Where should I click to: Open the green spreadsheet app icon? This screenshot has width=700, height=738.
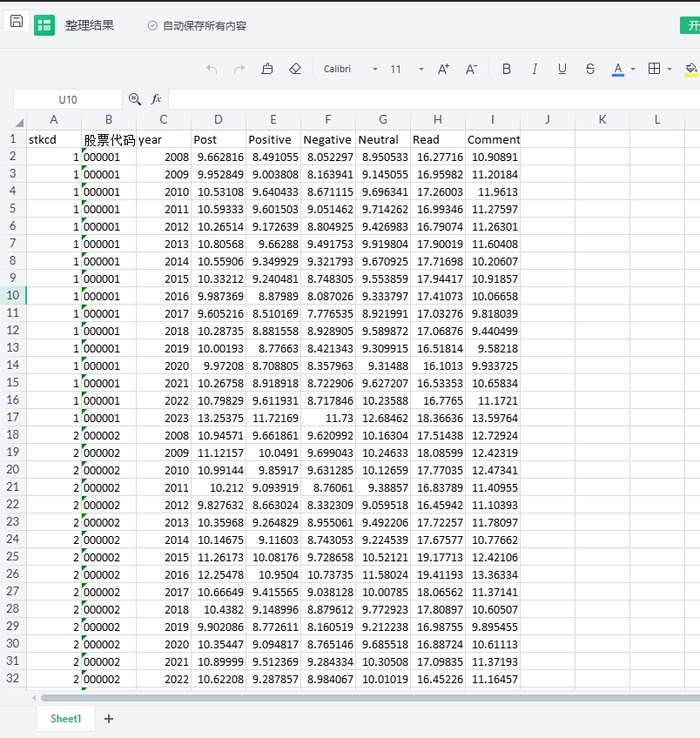tap(44, 25)
